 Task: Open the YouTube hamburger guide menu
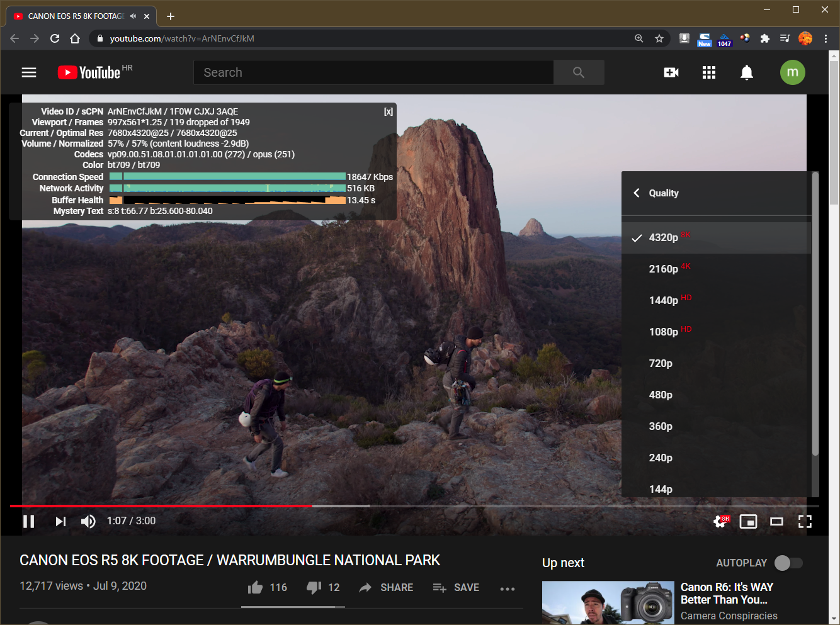tap(29, 72)
